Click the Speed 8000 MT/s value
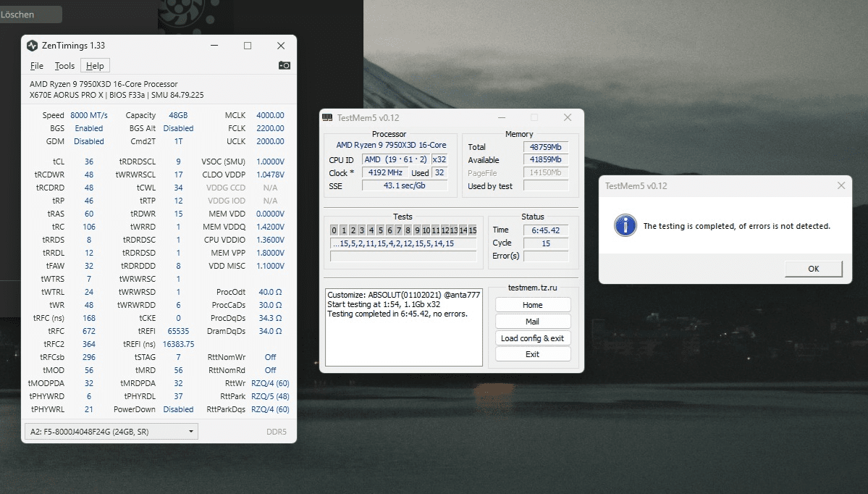Viewport: 868px width, 494px height. tap(89, 115)
